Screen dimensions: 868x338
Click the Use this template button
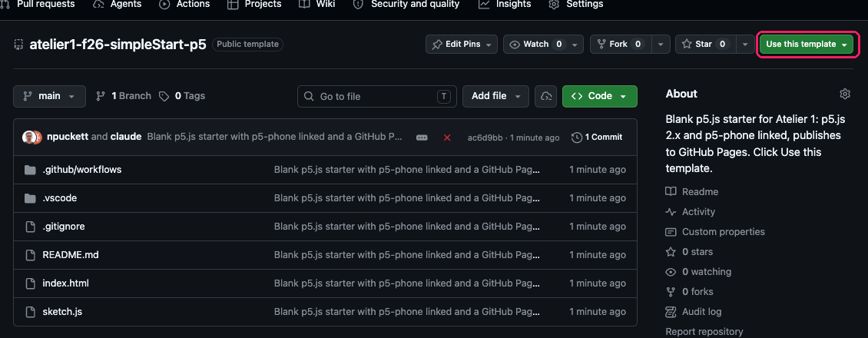(807, 45)
